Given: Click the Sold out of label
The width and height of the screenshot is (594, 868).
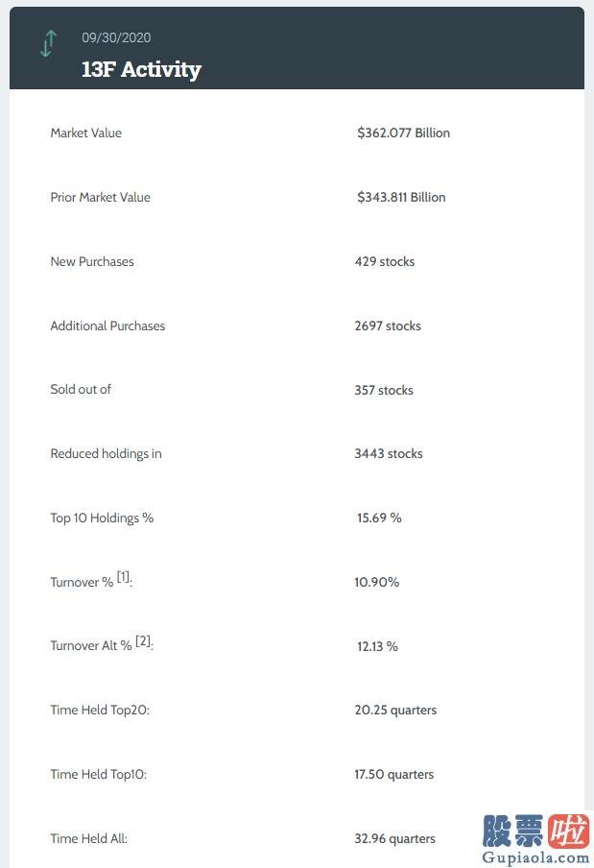Looking at the screenshot, I should [81, 389].
